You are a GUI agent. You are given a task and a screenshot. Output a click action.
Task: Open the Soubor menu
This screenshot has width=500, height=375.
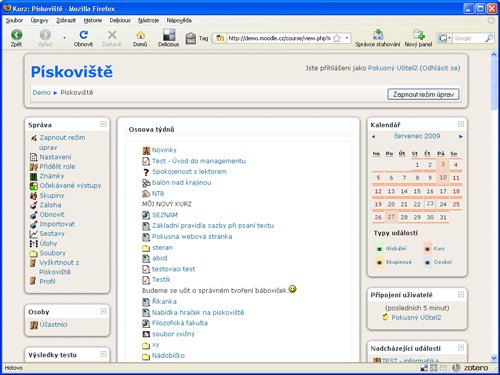click(14, 20)
